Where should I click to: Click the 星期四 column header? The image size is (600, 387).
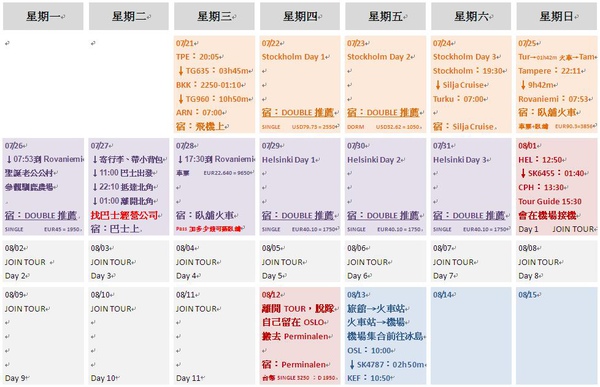click(x=300, y=16)
